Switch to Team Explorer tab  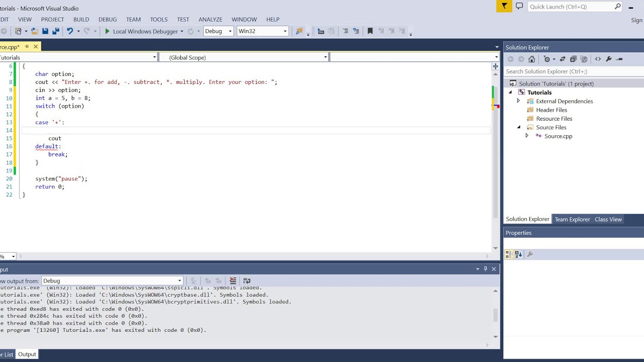tap(572, 219)
